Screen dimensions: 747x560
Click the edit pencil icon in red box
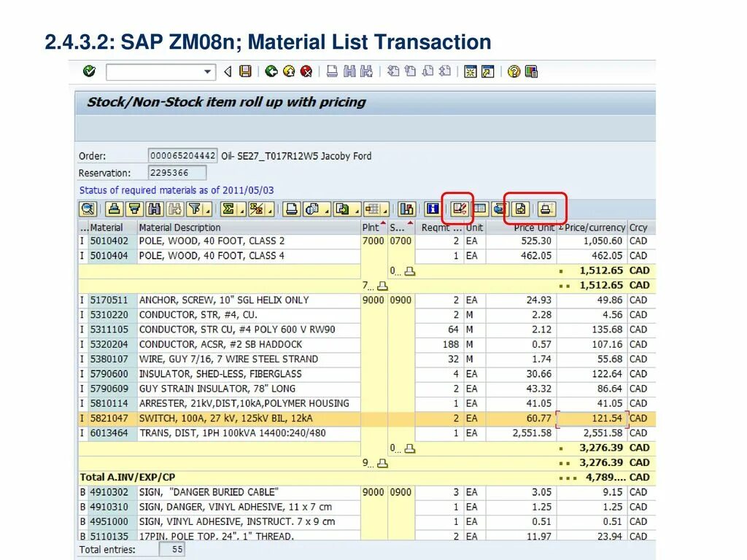[x=460, y=209]
